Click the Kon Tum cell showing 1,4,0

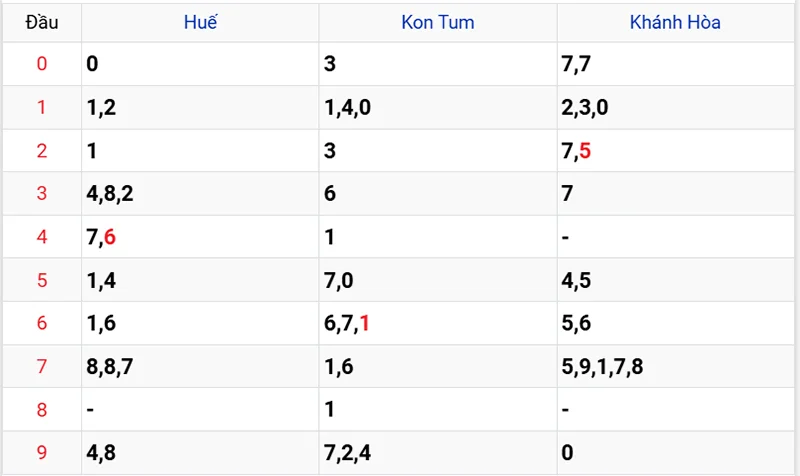(348, 108)
